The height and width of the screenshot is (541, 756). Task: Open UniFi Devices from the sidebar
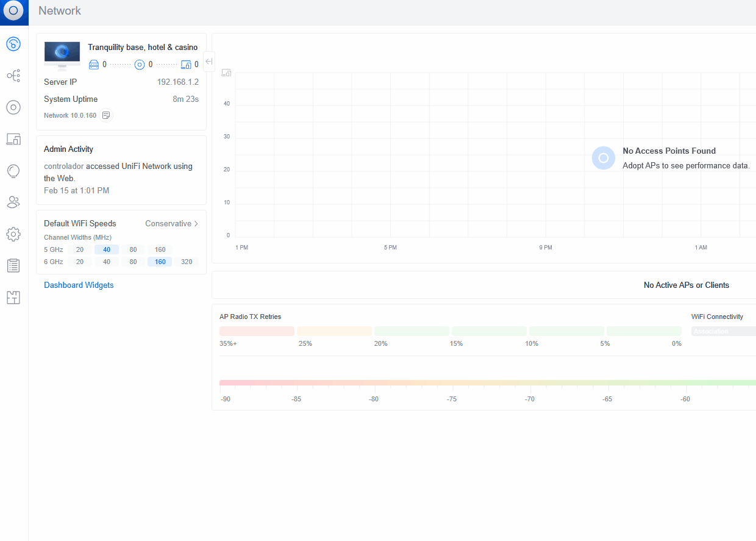pyautogui.click(x=13, y=107)
